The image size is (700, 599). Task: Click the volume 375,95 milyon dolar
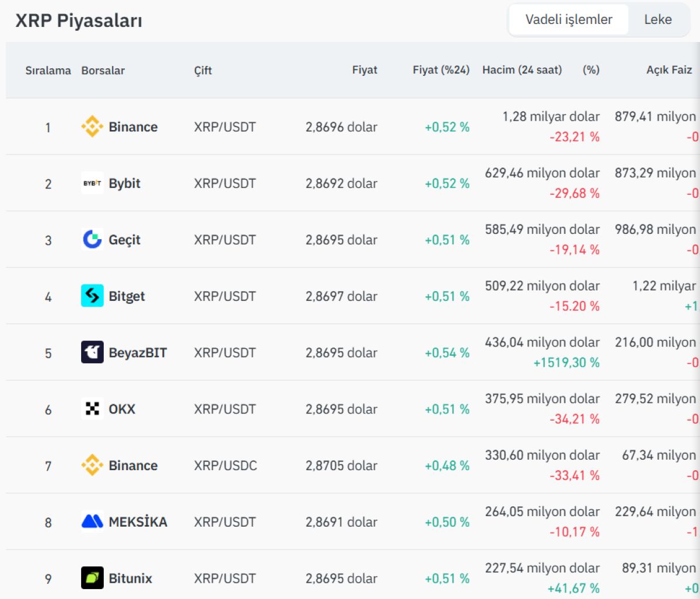[542, 399]
